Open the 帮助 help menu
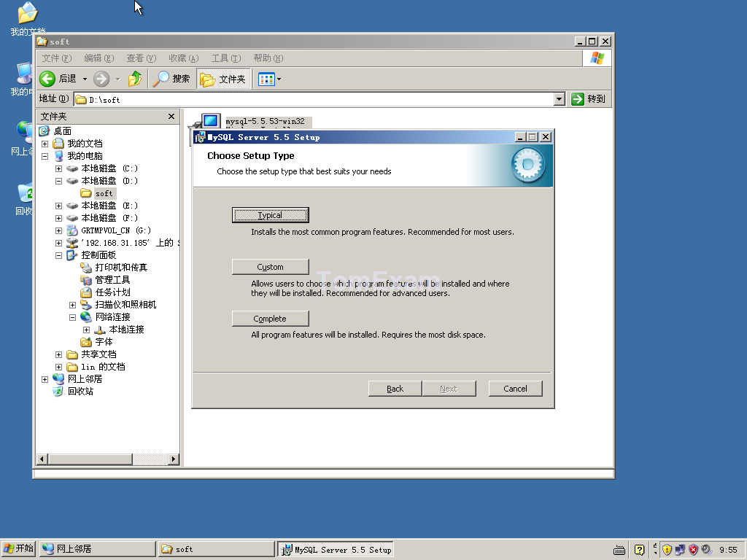Viewport: 747px width, 560px height. click(x=268, y=58)
